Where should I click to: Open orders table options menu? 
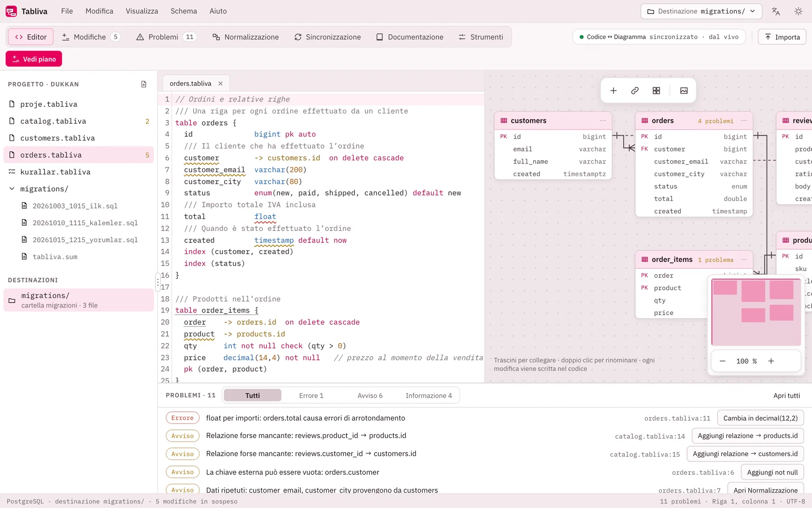click(x=744, y=121)
